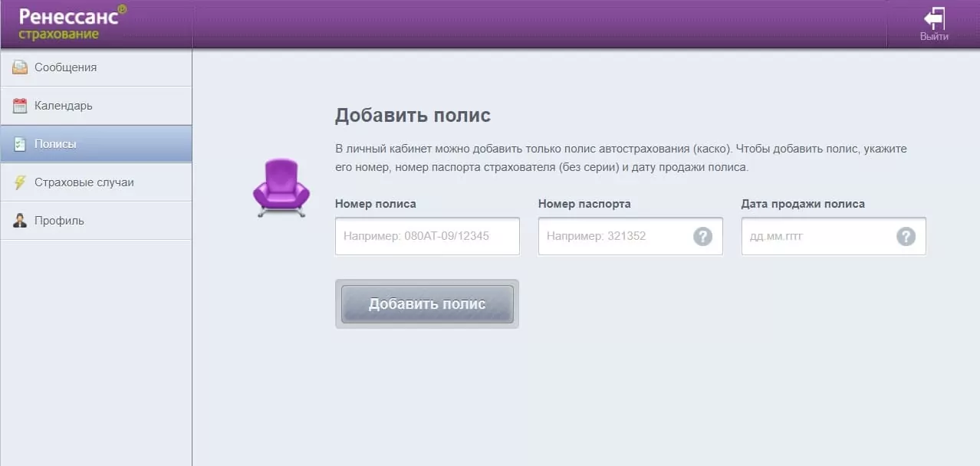Viewport: 980px width, 466px height.
Task: Click the Выйти text label
Action: 934,37
